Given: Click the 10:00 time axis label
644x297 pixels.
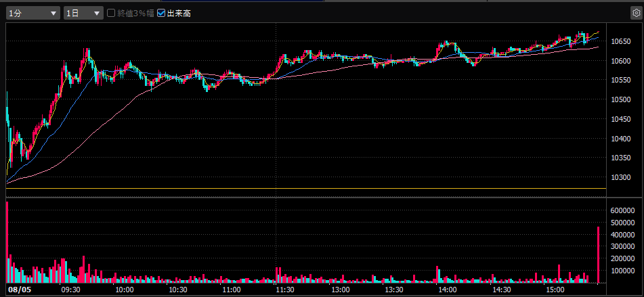Looking at the screenshot, I should [124, 289].
